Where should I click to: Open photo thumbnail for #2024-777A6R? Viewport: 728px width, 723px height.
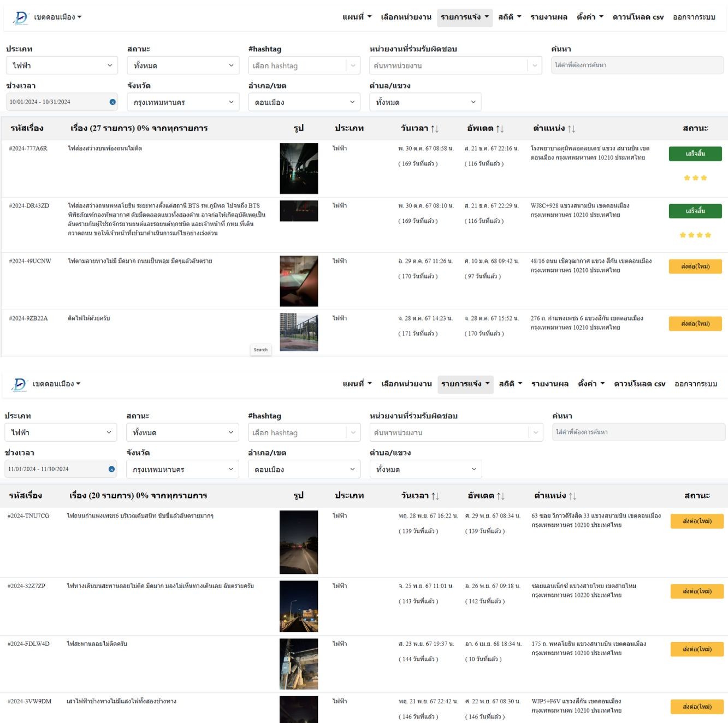[299, 168]
